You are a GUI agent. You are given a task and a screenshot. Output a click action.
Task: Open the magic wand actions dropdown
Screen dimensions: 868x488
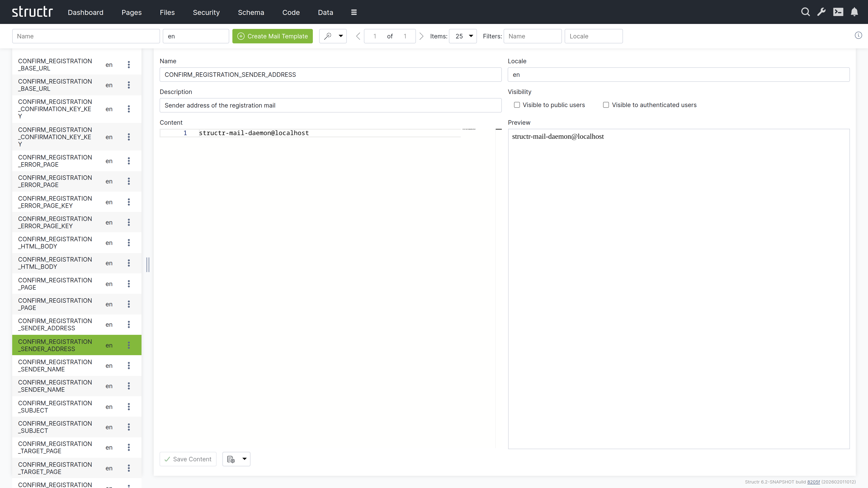point(333,36)
